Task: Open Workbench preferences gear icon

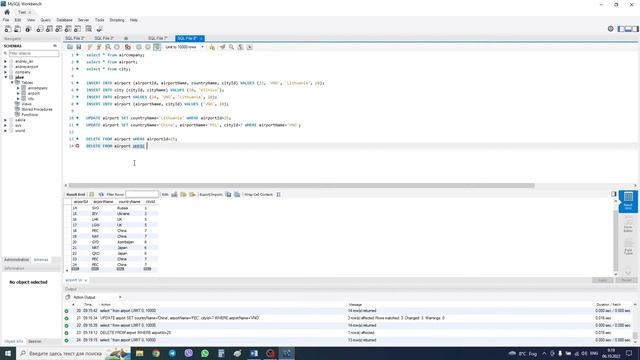Action: click(611, 29)
